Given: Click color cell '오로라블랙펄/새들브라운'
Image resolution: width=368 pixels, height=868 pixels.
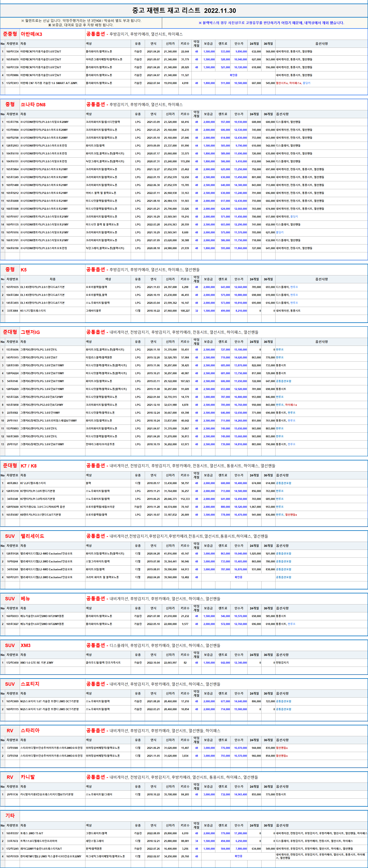Looking at the screenshot, I should coord(108,507).
